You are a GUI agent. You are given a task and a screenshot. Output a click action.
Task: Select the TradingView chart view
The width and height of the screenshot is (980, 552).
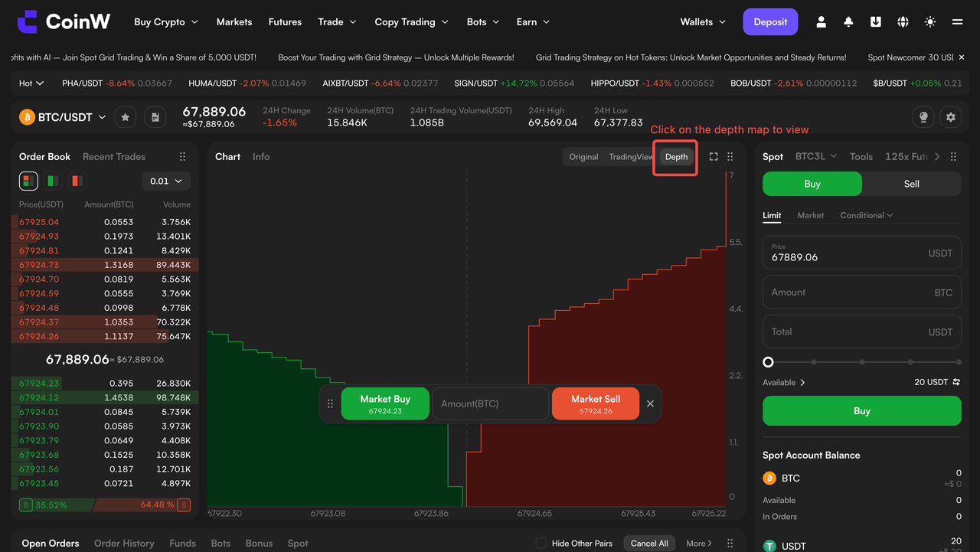pyautogui.click(x=631, y=157)
